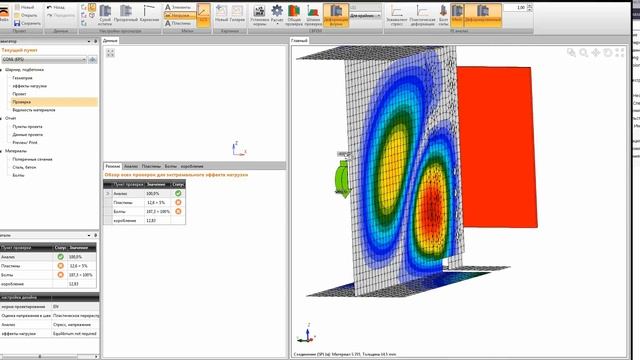Image resolution: width=640 pixels, height=360 pixels.
Task: Toggle the Mesh display button
Action: tap(457, 16)
